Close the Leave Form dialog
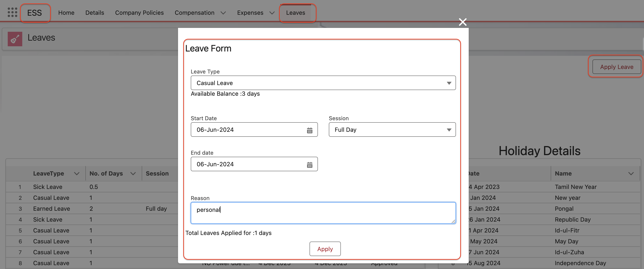644x269 pixels. pyautogui.click(x=463, y=22)
